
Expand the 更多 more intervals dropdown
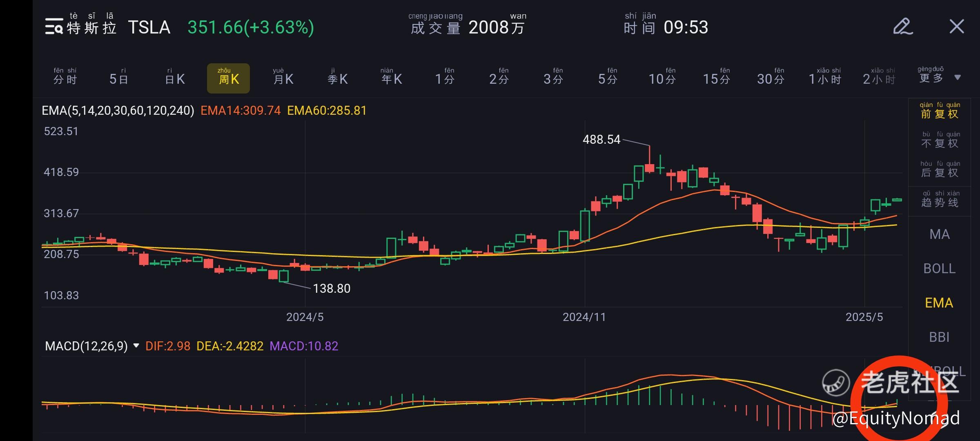939,76
